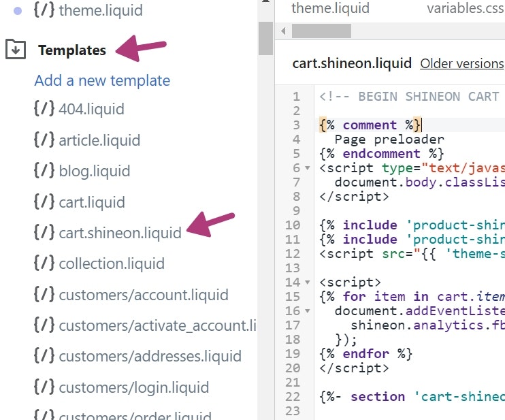The image size is (505, 420).
Task: Click the section 'cart-shineon' code line
Action: pyautogui.click(x=412, y=397)
